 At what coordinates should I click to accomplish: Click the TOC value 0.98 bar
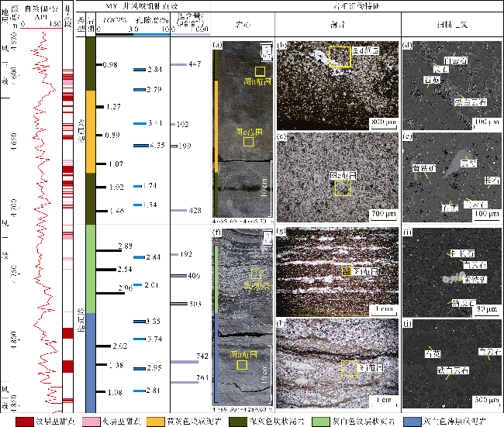click(x=99, y=65)
